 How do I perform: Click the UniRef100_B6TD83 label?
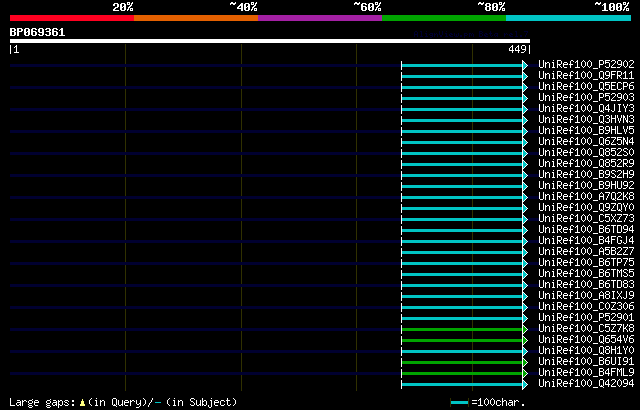[x=586, y=285]
